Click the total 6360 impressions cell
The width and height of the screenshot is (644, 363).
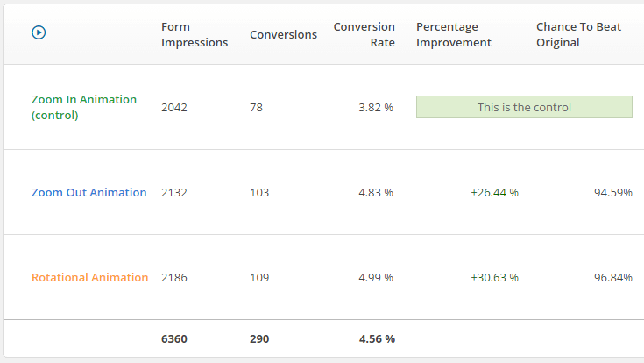173,338
